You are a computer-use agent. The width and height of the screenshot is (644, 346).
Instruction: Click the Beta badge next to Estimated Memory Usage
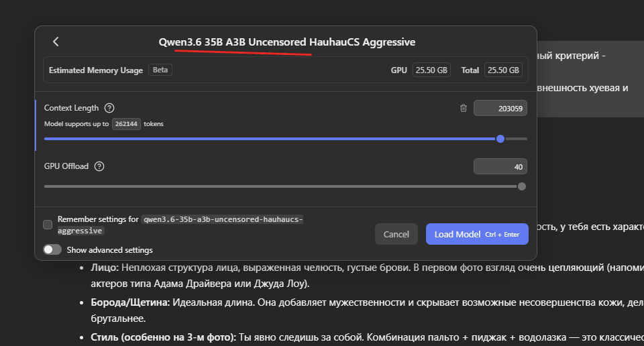tap(160, 70)
